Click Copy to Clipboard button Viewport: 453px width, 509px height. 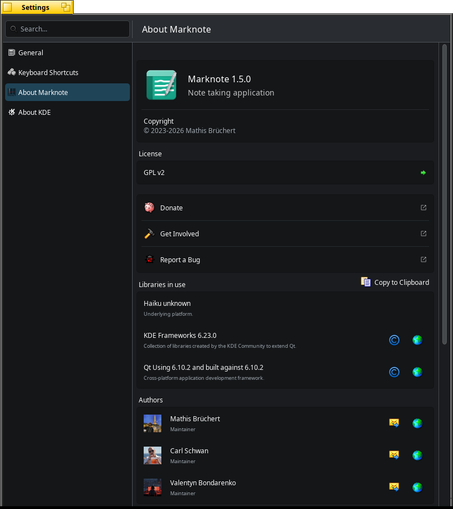[x=395, y=282]
